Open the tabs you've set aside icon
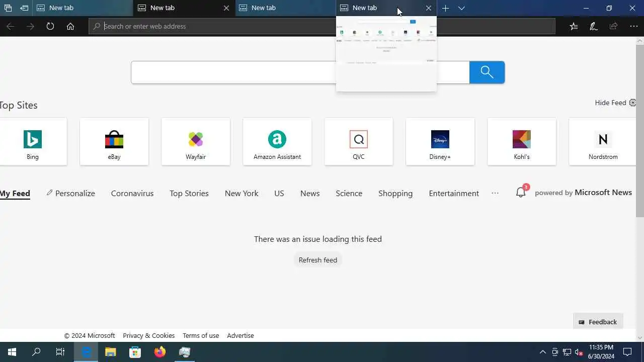The width and height of the screenshot is (644, 362). [8, 8]
